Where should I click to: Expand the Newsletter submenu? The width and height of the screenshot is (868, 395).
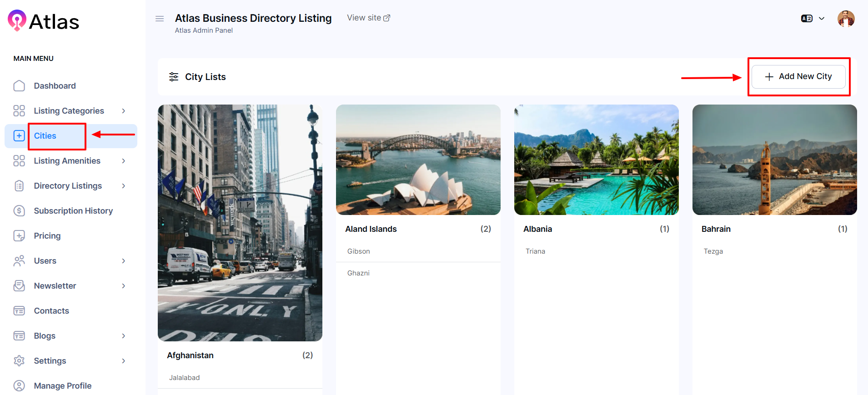[123, 286]
